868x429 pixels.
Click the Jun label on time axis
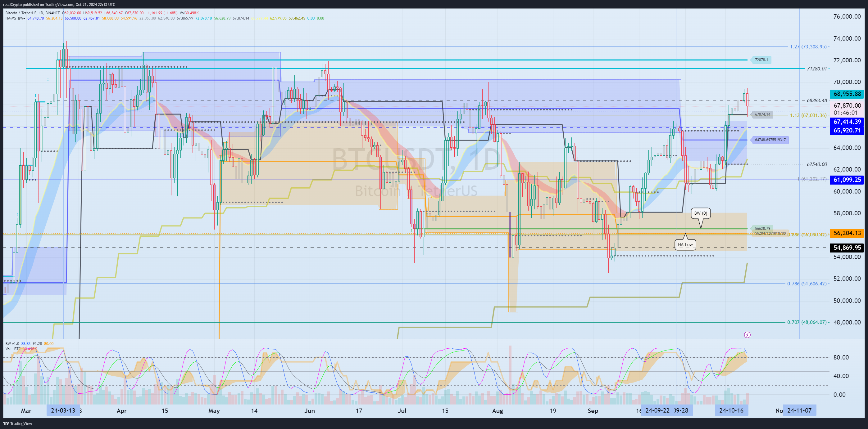[309, 410]
